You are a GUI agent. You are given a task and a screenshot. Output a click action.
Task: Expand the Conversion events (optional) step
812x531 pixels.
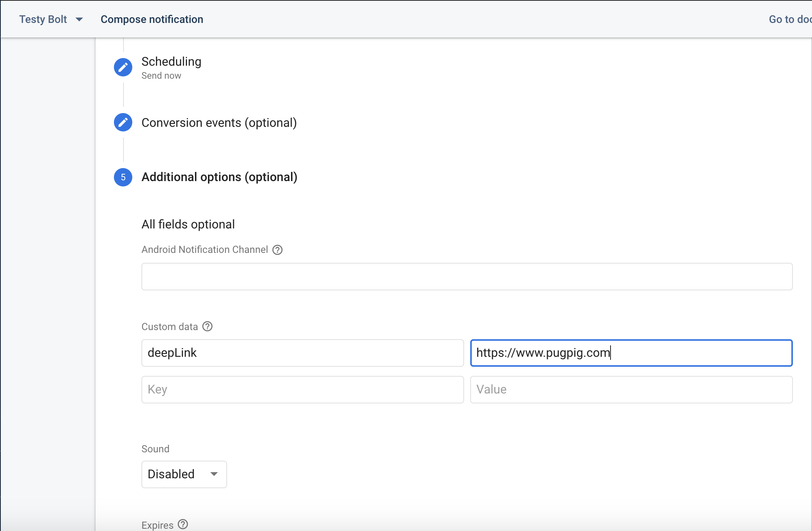[x=219, y=123]
